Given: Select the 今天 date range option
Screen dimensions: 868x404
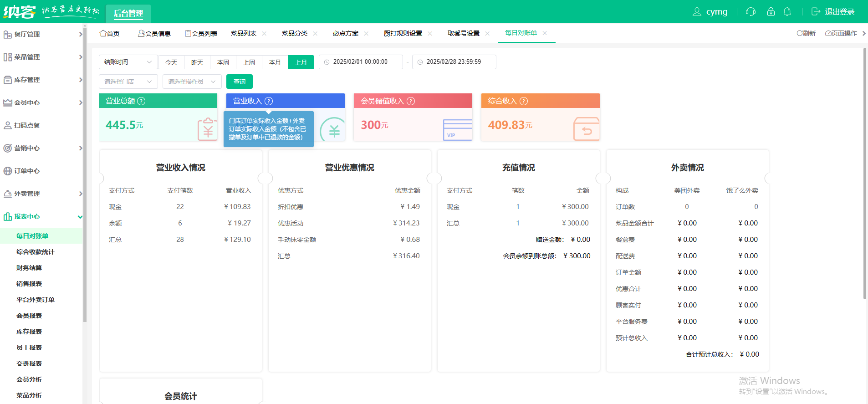Looking at the screenshot, I should 171,62.
